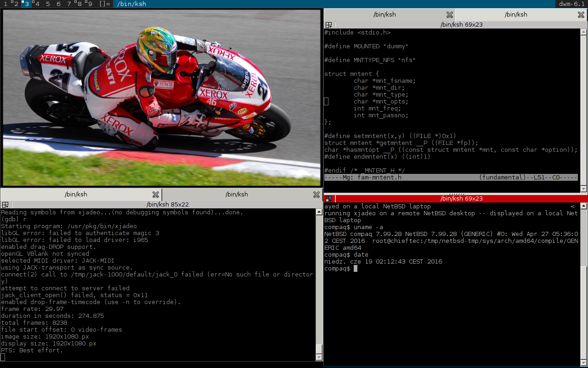Click '#define MOUNTED "dummy"' line
Image resolution: width=588 pixels, height=368 pixels.
click(366, 46)
